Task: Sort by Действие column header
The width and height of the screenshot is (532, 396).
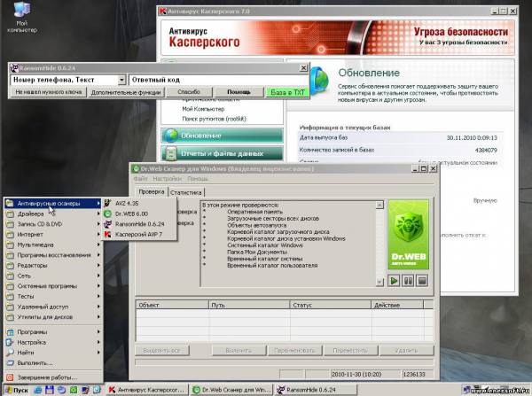Action: 397,305
